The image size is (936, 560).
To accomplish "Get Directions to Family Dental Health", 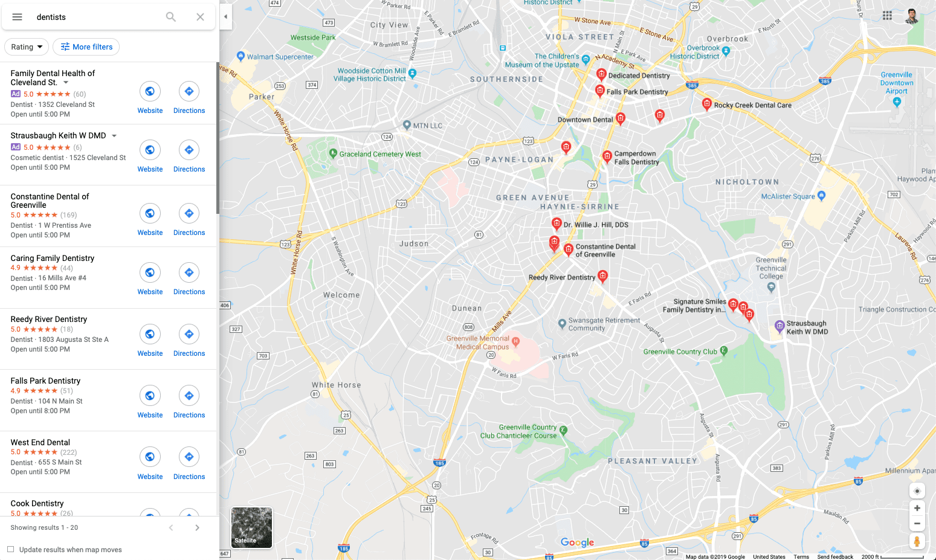I will point(189,91).
